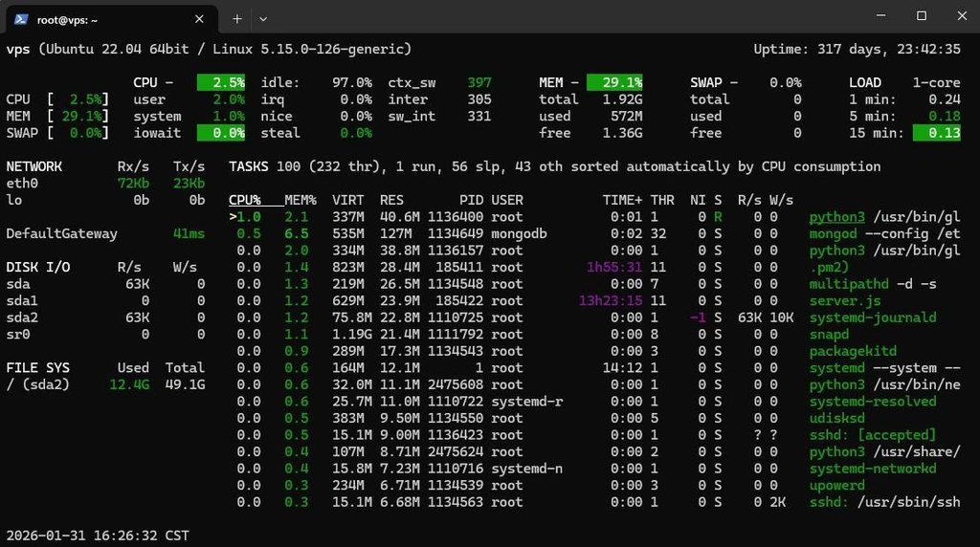Maximize the terminal window

tap(922, 15)
